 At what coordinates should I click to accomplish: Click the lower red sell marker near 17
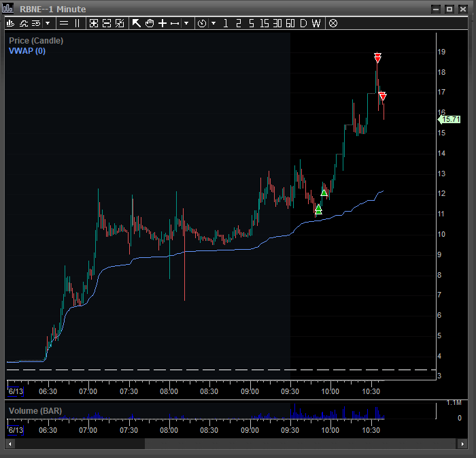pos(382,96)
